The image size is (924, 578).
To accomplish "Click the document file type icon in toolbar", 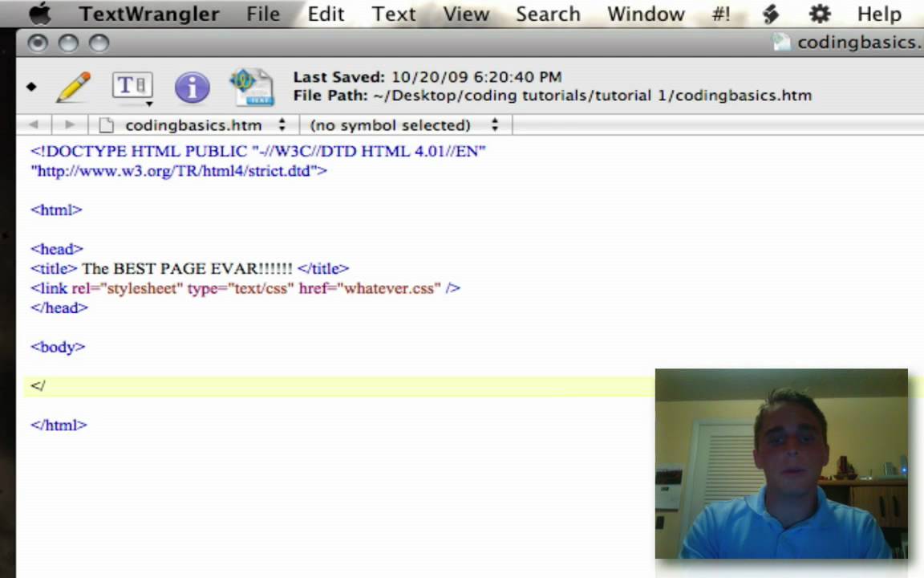I will coord(252,88).
